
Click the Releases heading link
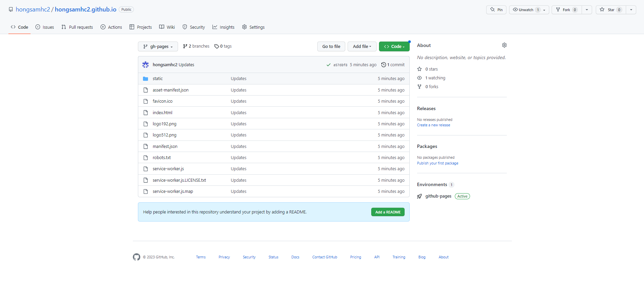(426, 109)
